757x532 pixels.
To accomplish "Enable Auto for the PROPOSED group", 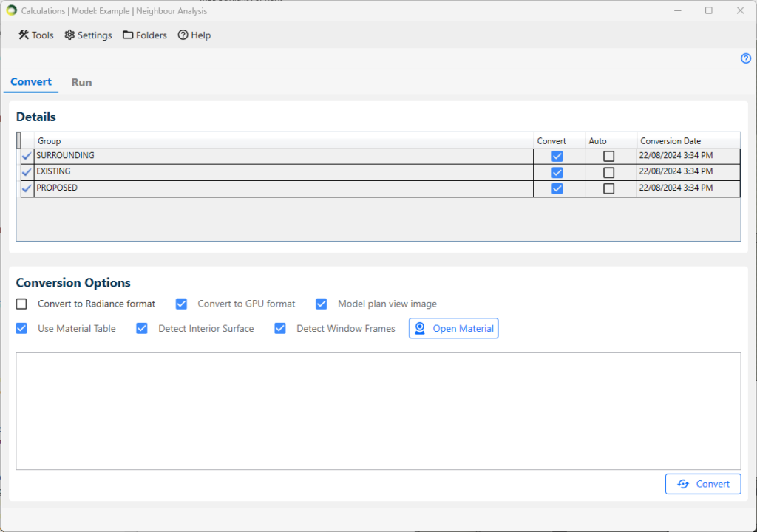I will [608, 188].
